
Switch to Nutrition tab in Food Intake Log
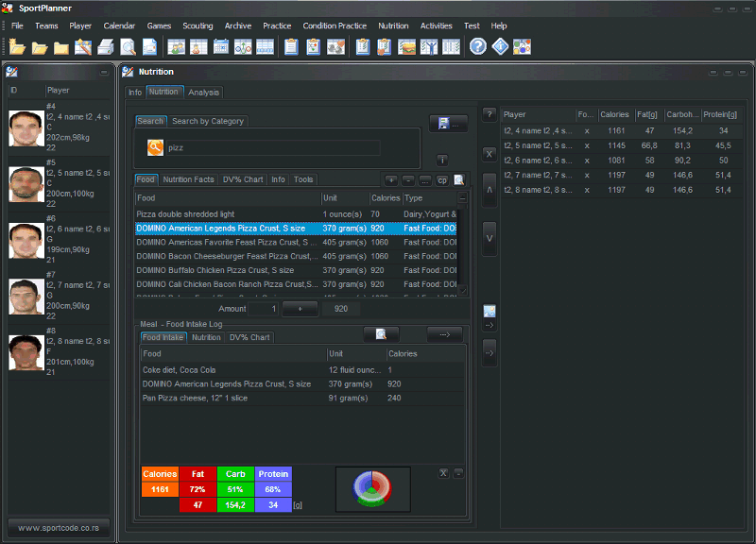coord(206,338)
